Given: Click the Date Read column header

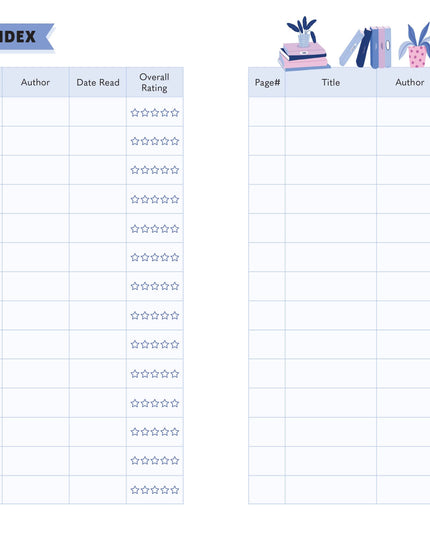Looking at the screenshot, I should (98, 82).
